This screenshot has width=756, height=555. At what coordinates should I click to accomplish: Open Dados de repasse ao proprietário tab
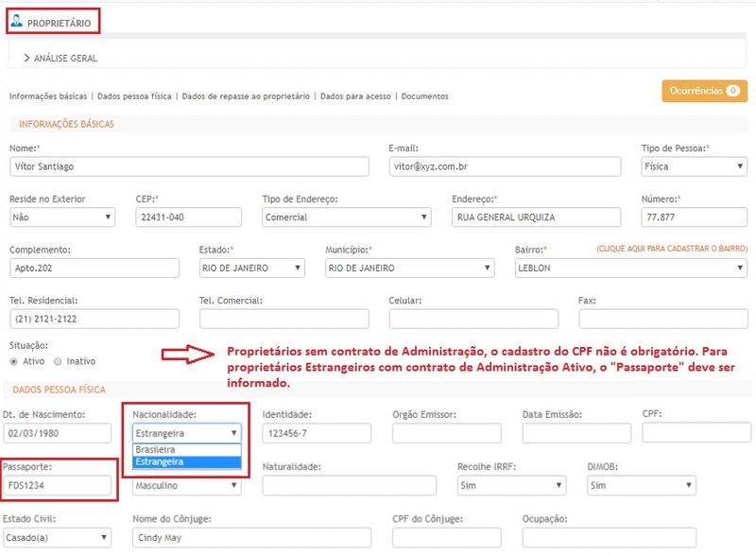(x=245, y=96)
